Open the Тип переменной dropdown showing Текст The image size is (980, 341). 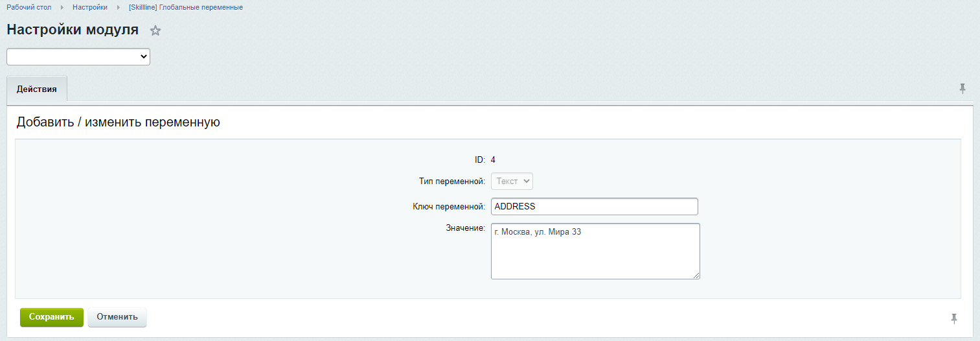tap(512, 181)
